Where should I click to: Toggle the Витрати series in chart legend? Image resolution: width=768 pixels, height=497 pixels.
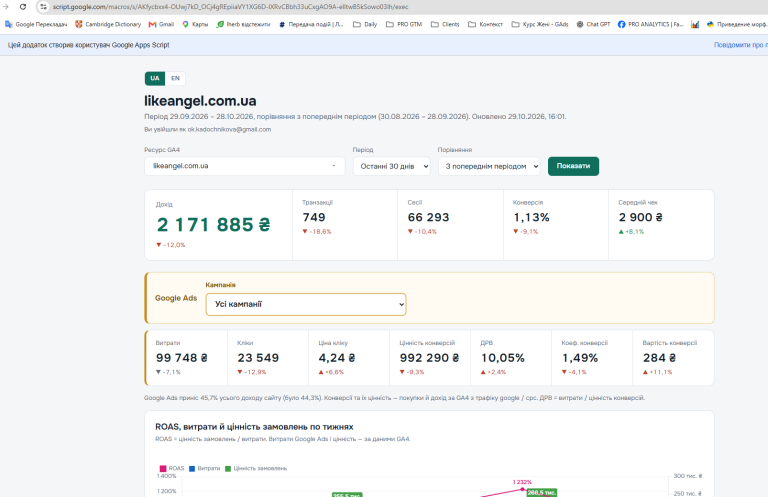pyautogui.click(x=205, y=469)
